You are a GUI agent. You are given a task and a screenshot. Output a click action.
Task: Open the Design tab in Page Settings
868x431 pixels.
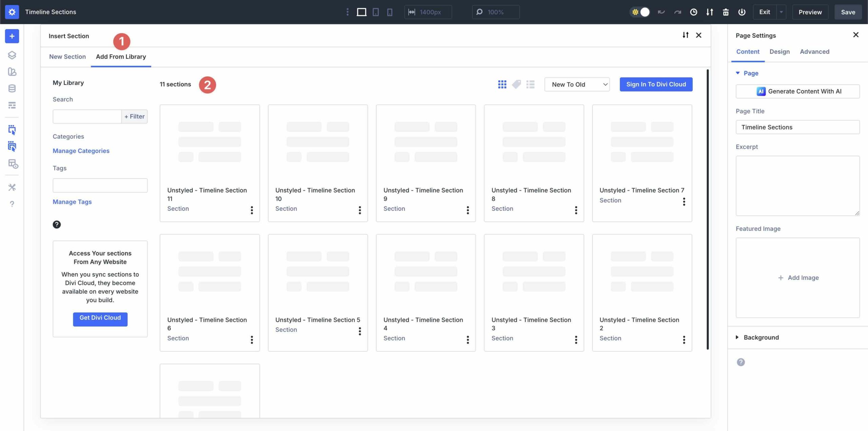tap(780, 52)
